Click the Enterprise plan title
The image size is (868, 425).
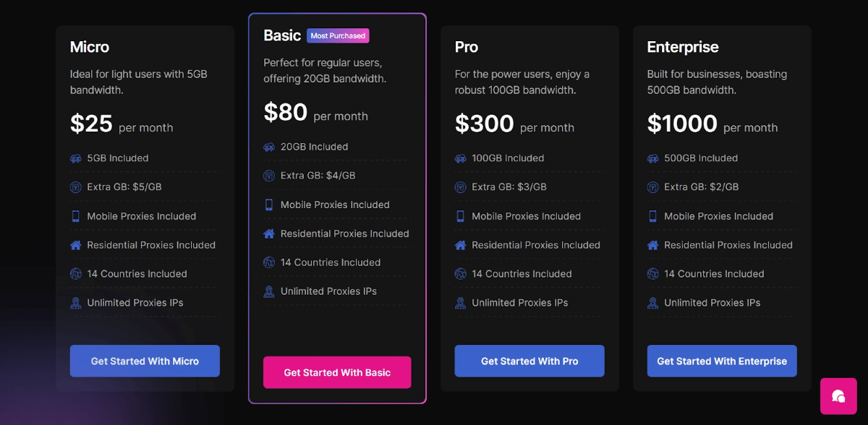pyautogui.click(x=683, y=47)
